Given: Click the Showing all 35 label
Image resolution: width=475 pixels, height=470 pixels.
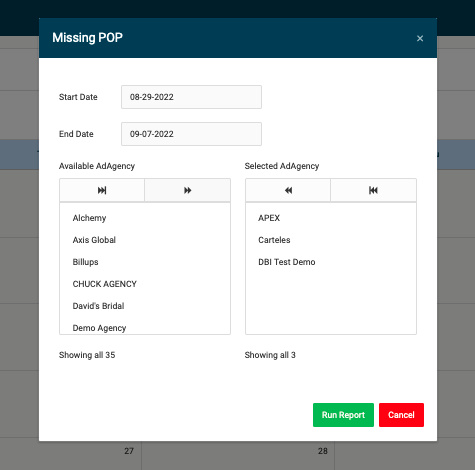Looking at the screenshot, I should tap(87, 355).
